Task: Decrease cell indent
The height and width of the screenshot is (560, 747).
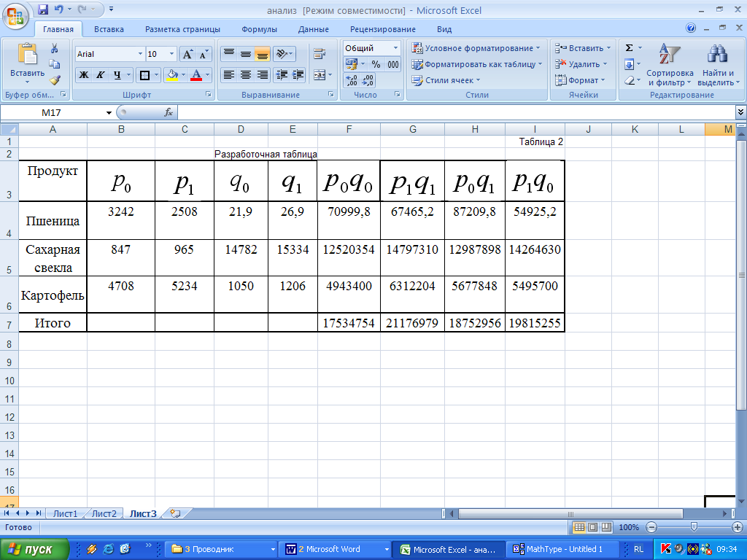Action: pos(282,75)
